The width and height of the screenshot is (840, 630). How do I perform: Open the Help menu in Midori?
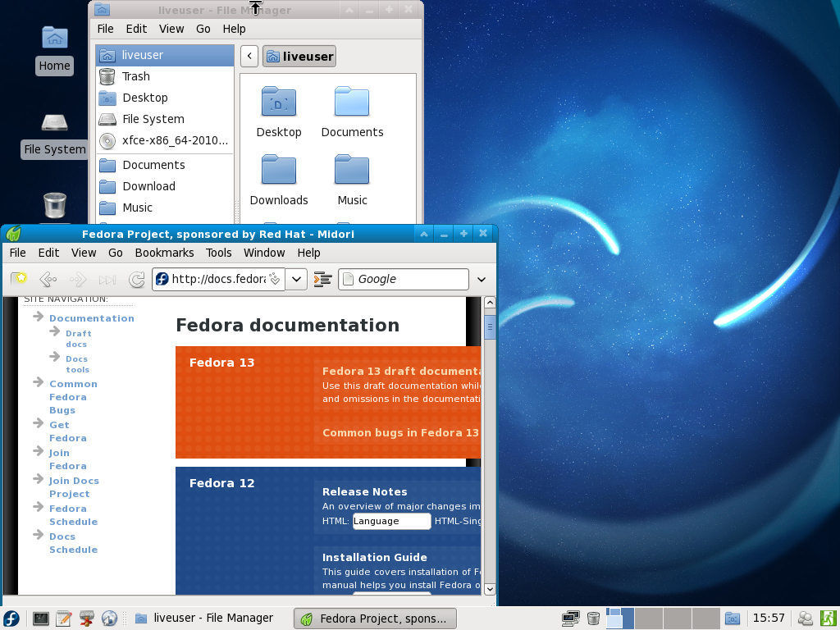pyautogui.click(x=308, y=253)
